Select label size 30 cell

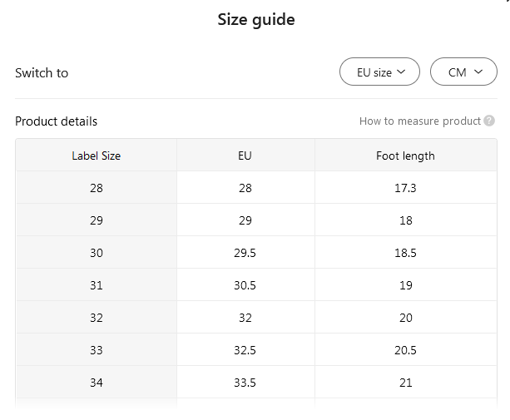coord(97,253)
